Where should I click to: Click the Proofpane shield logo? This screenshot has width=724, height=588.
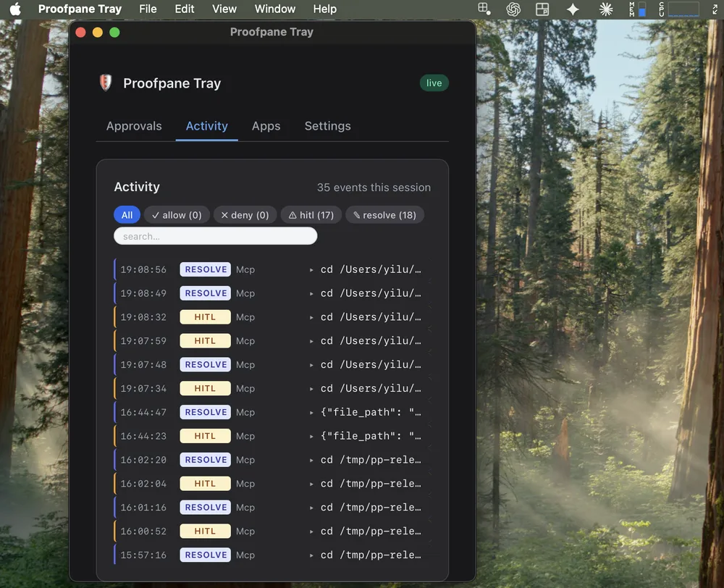point(106,83)
